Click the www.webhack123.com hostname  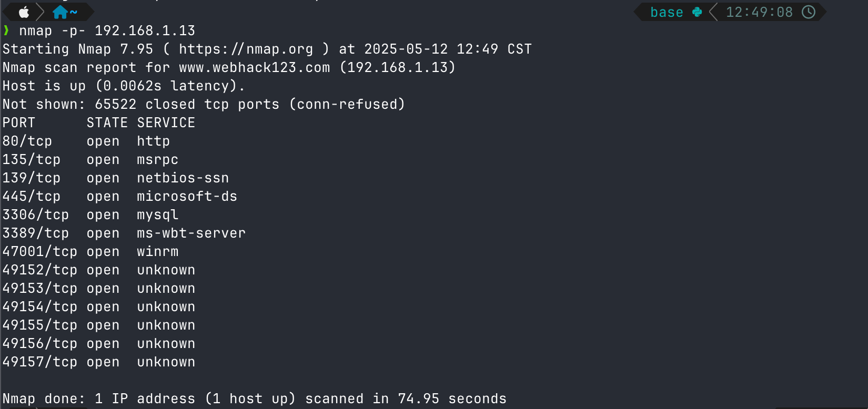pyautogui.click(x=254, y=68)
